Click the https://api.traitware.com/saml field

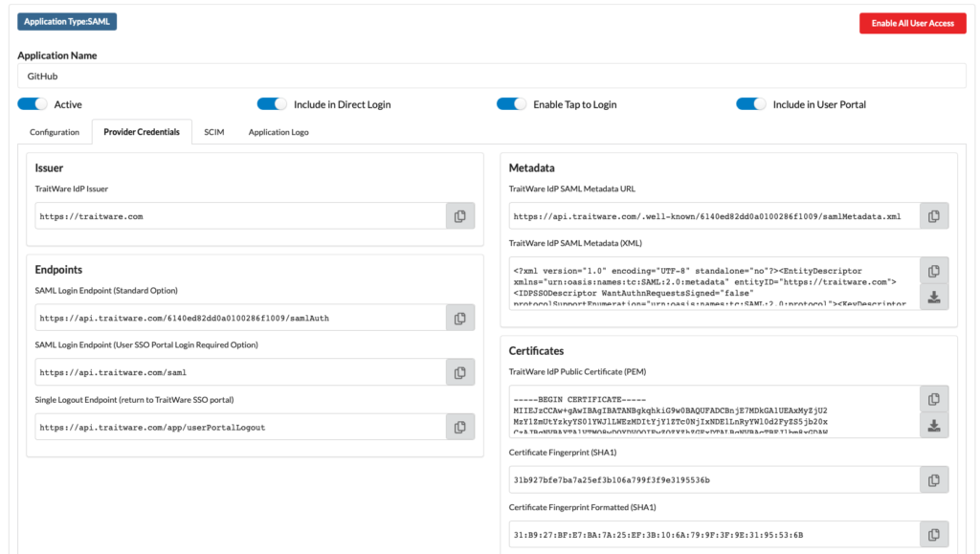(x=240, y=372)
